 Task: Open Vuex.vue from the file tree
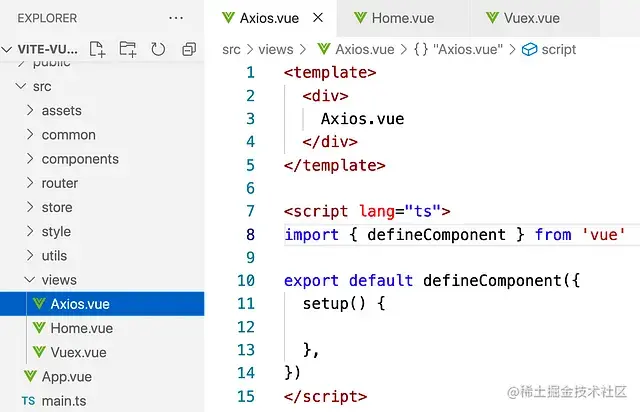pyautogui.click(x=102, y=352)
